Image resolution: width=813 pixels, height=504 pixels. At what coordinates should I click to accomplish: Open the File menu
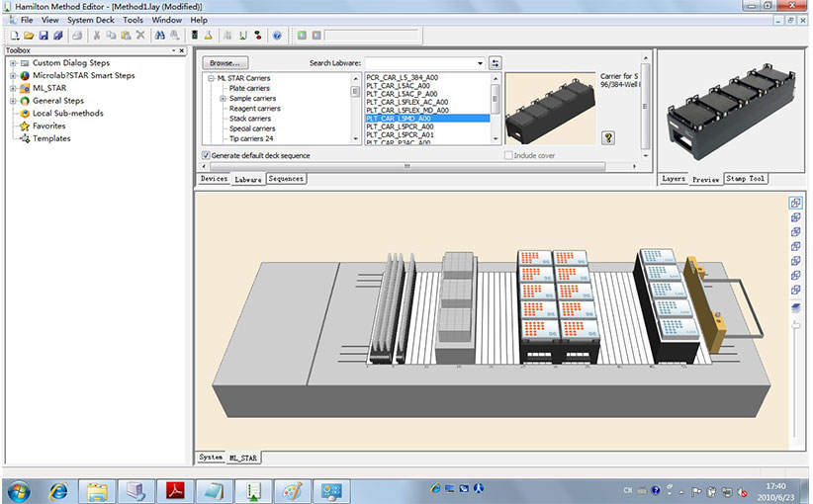coord(27,20)
